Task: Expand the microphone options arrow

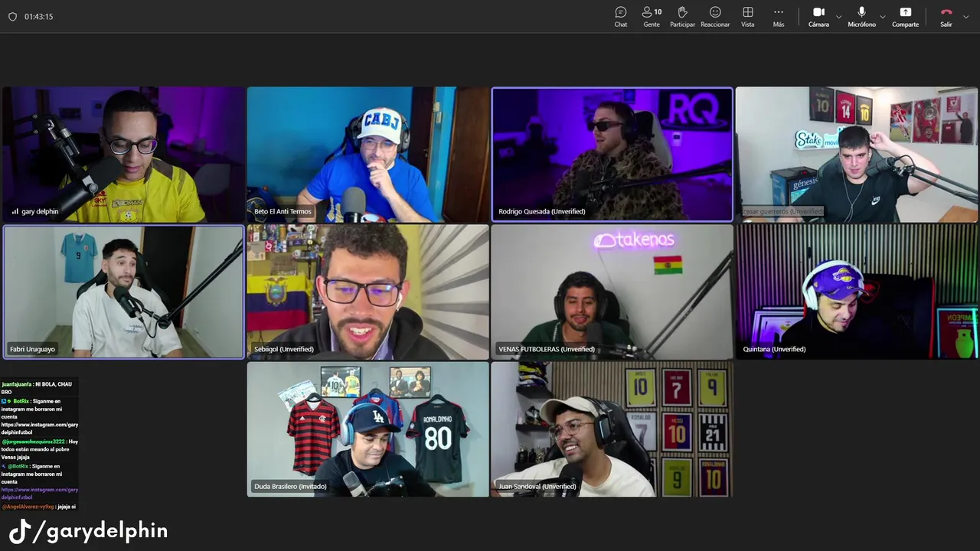Action: point(883,17)
